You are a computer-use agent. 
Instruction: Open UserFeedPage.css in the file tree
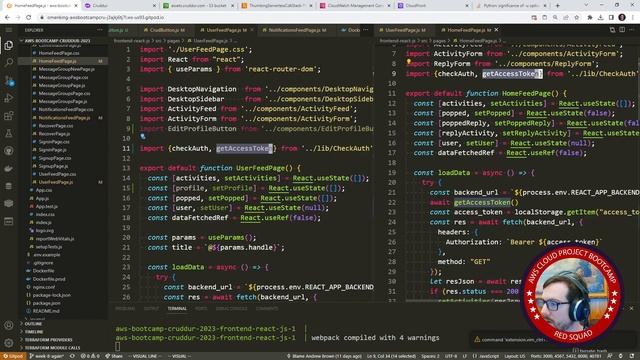point(57,174)
